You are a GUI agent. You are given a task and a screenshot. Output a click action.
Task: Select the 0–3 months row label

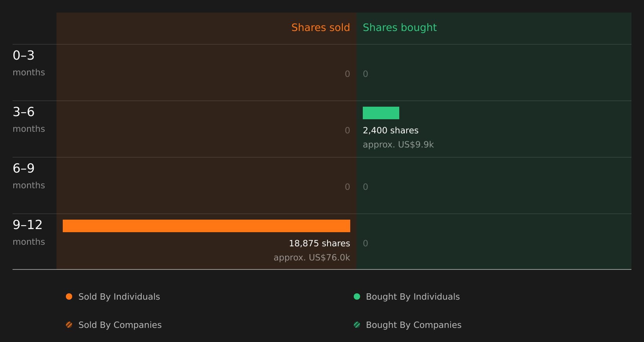tap(29, 63)
